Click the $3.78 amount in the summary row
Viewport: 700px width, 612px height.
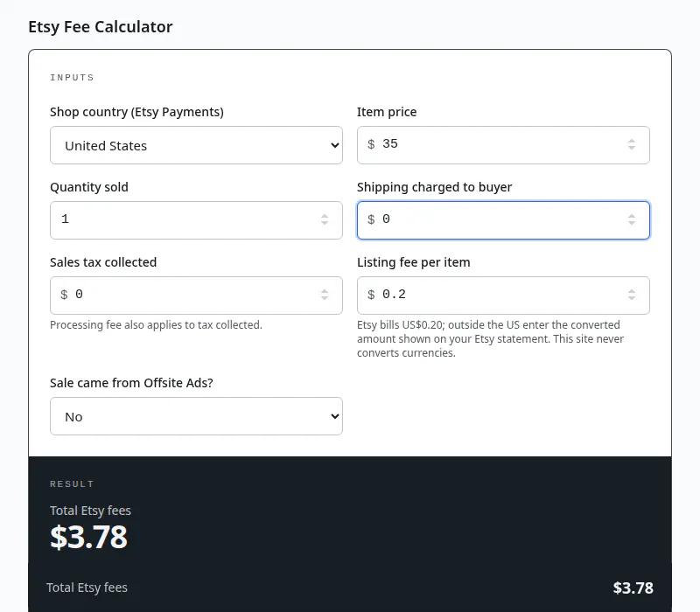tap(633, 588)
